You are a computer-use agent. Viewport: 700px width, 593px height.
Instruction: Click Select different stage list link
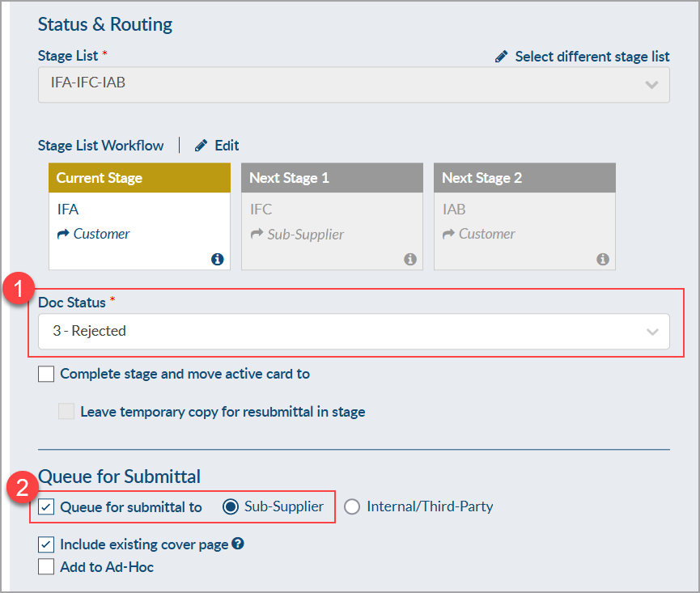592,57
